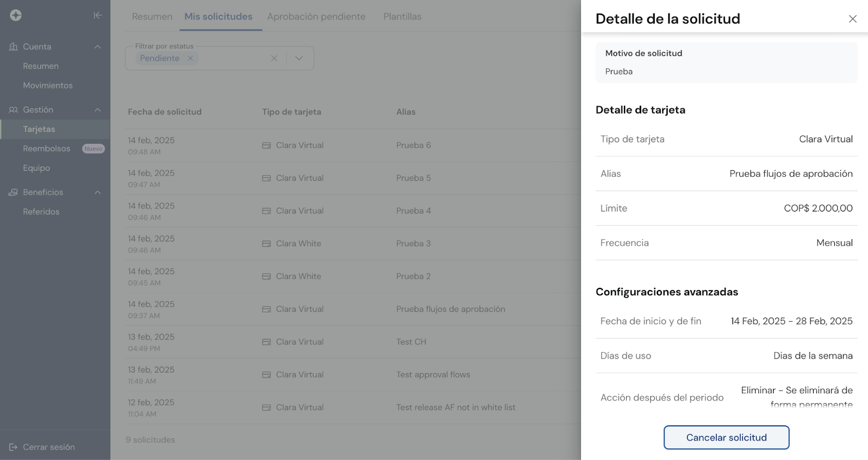868x460 pixels.
Task: Collapse the Gestión section
Action: [x=98, y=110]
